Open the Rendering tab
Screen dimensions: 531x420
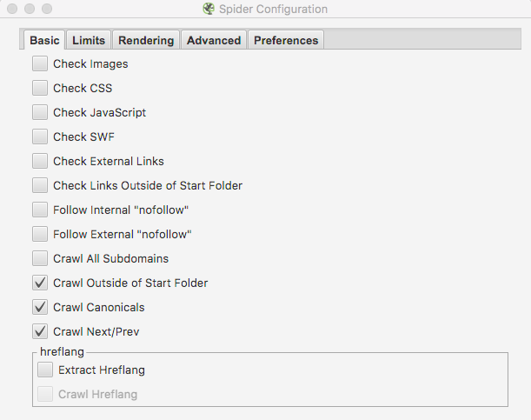(x=146, y=40)
